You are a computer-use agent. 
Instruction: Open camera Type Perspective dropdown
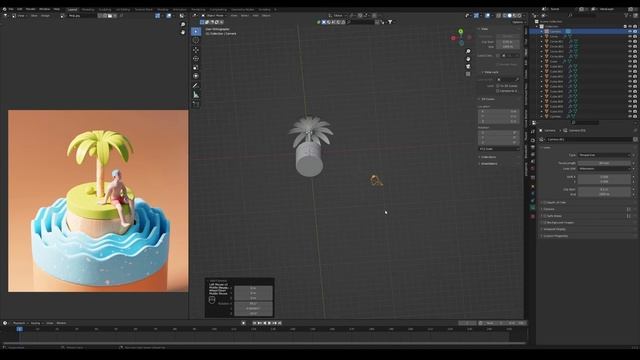coord(604,155)
